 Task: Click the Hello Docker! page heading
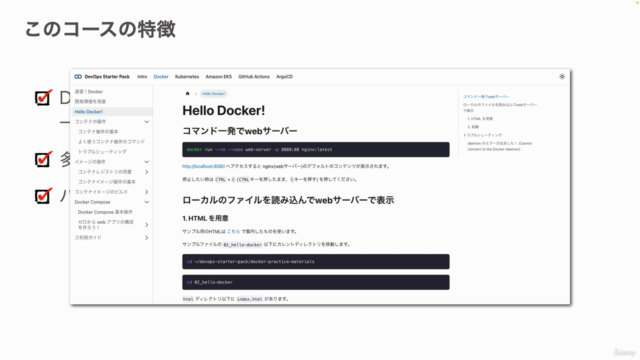tap(224, 111)
